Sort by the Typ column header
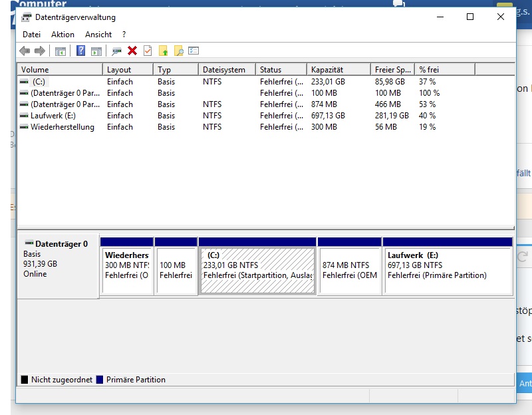This screenshot has height=415, width=532. 176,70
